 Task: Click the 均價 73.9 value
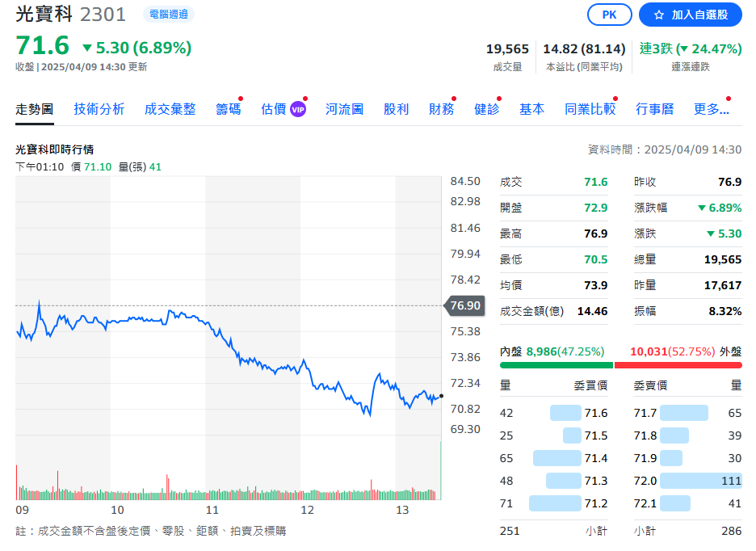(595, 286)
